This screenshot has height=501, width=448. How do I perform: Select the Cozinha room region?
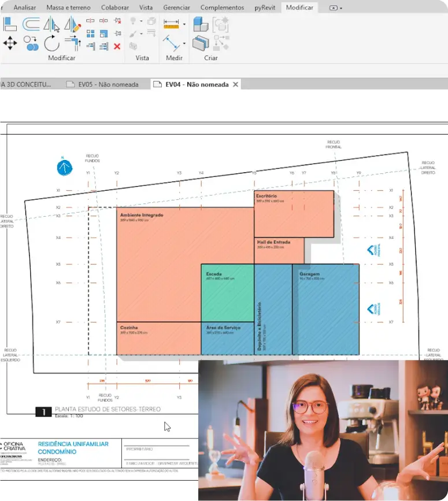click(x=159, y=339)
